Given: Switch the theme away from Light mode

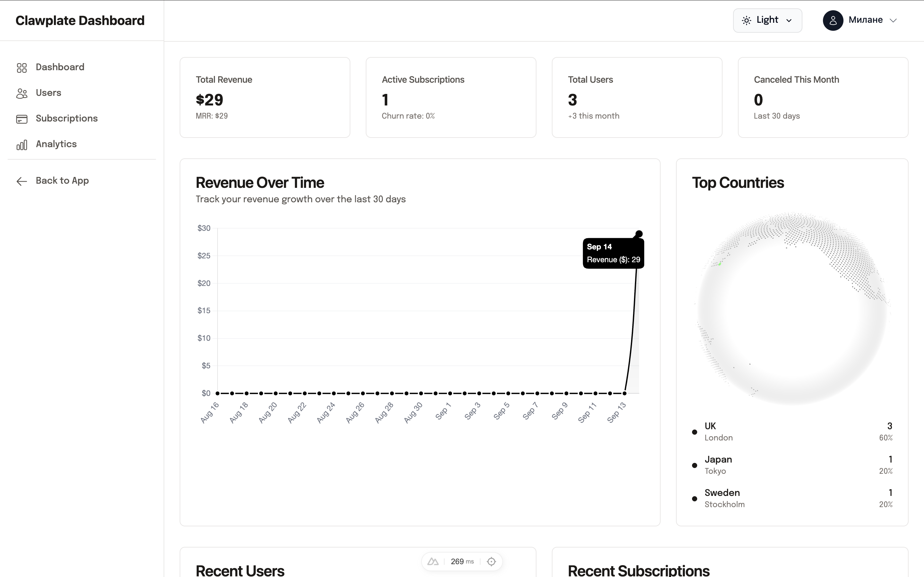Looking at the screenshot, I should [767, 20].
